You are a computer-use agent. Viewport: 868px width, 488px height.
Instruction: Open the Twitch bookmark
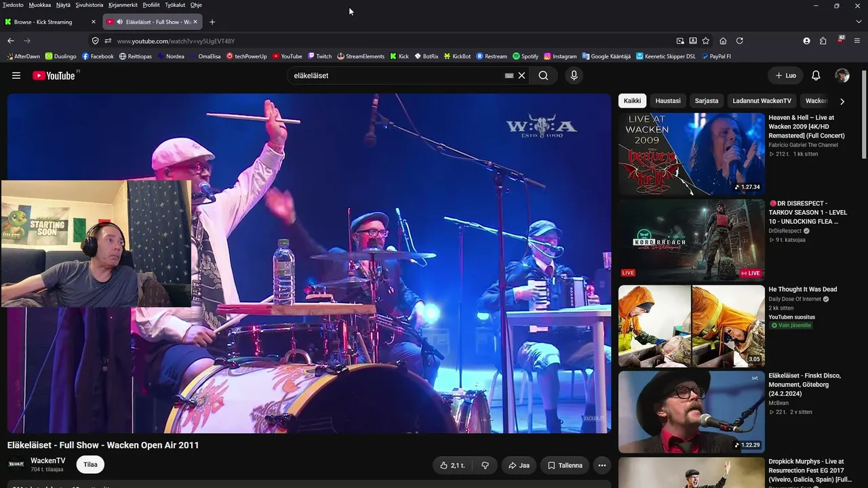[319, 56]
